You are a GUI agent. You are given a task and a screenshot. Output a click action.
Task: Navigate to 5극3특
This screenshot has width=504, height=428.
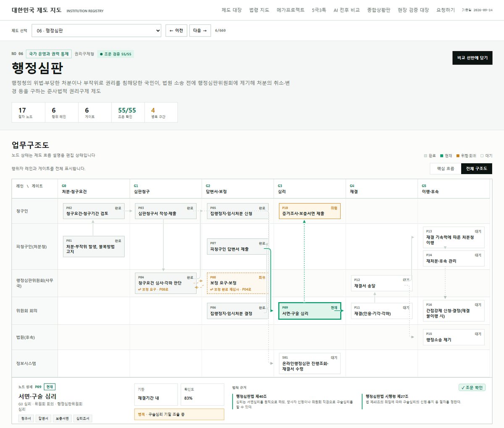[319, 10]
